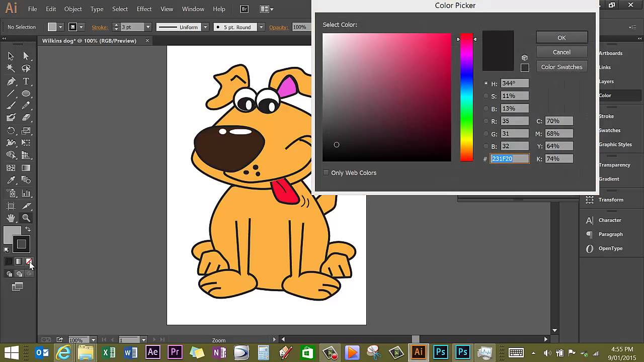Click the H hue value field

coord(515,83)
